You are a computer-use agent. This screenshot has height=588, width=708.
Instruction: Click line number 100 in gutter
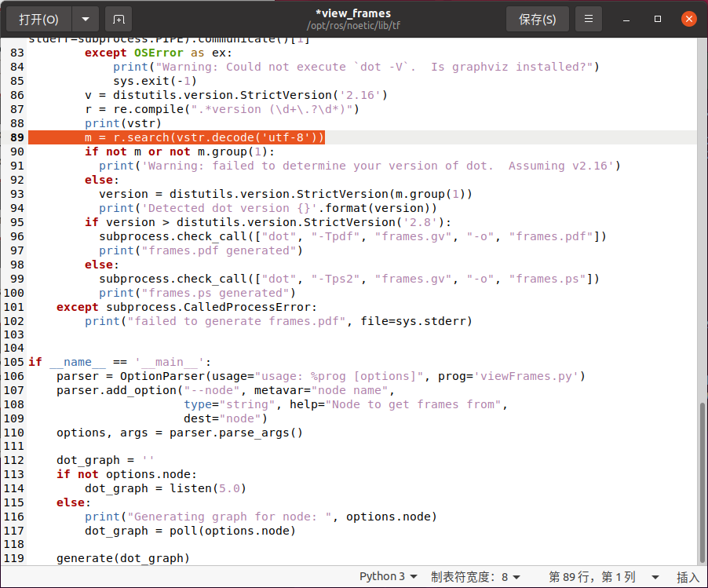pyautogui.click(x=13, y=293)
